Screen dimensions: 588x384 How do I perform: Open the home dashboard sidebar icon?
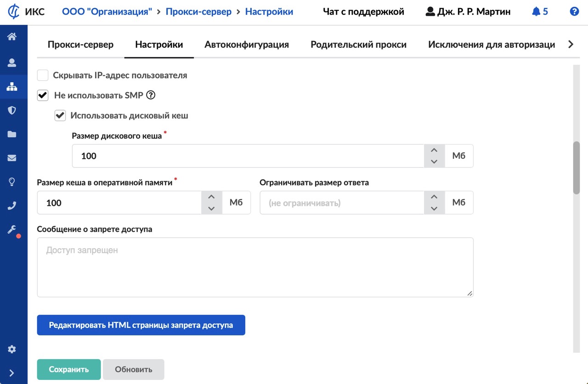[12, 37]
